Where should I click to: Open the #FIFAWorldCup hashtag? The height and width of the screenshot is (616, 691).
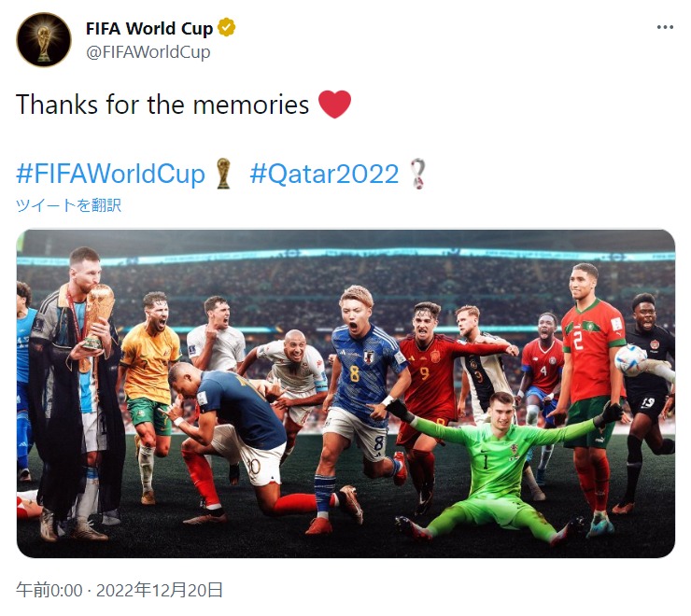click(110, 174)
